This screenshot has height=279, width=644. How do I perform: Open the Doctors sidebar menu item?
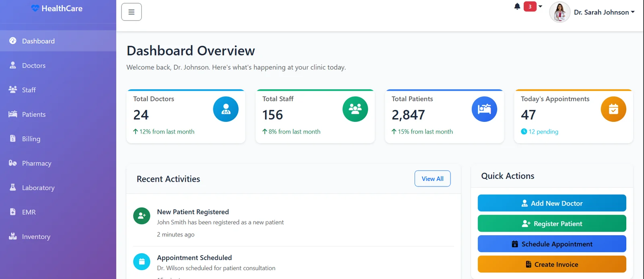pos(33,66)
